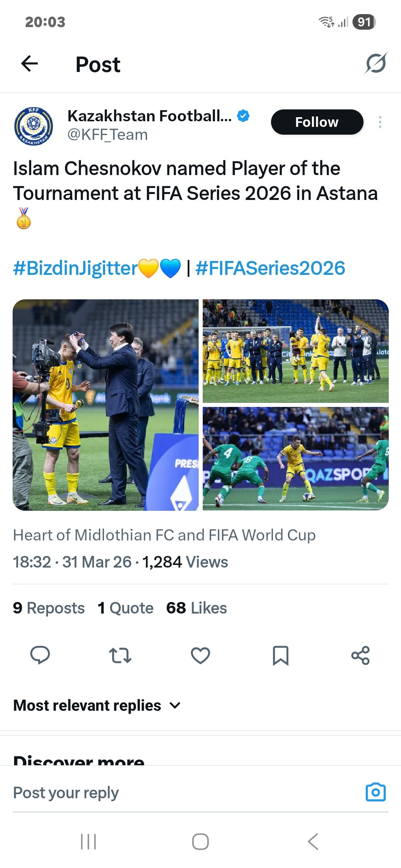Open the medal ceremony photo
Image resolution: width=401 pixels, height=868 pixels.
coord(106,405)
